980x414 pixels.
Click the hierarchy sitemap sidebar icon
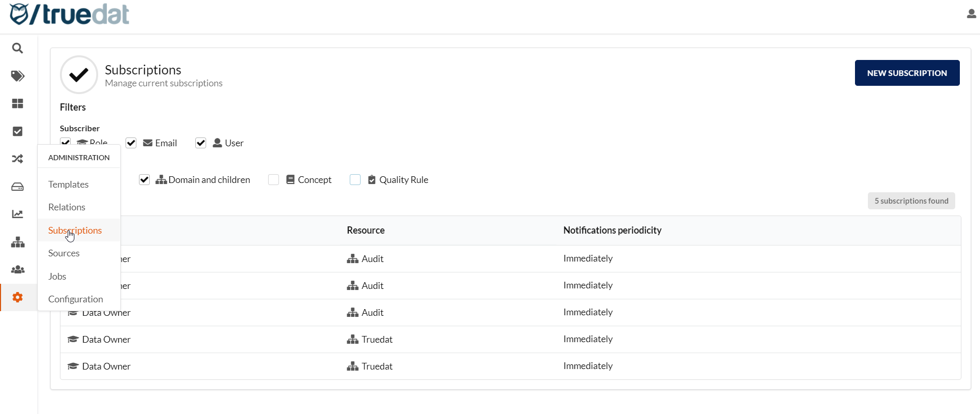[x=18, y=242]
